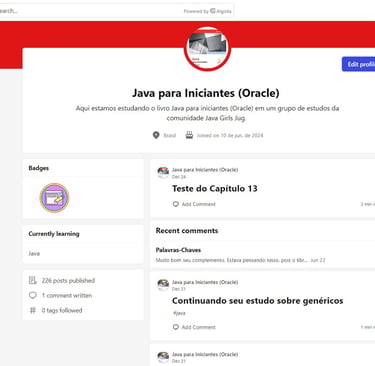This screenshot has height=366, width=375.
Task: Click the Jun 22 comment date
Action: (x=318, y=260)
